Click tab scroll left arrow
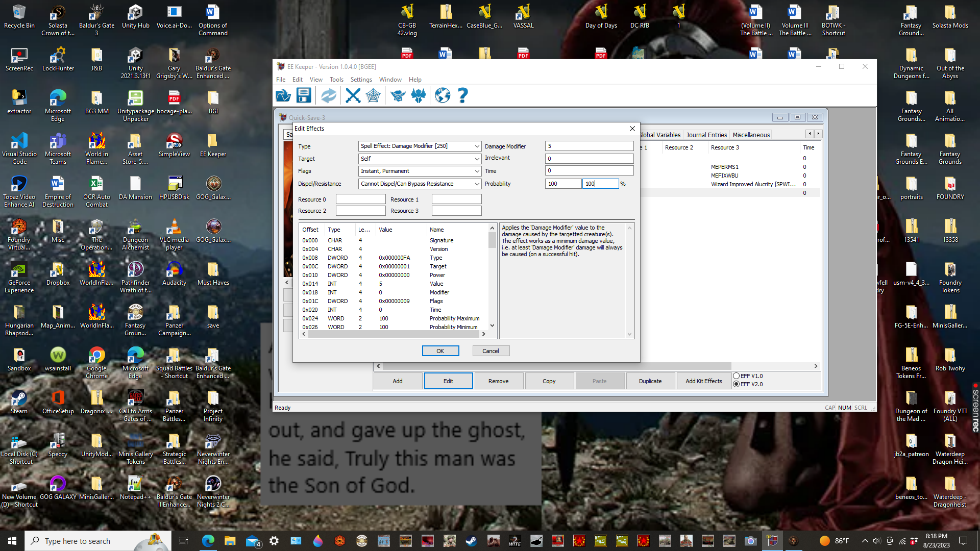Viewport: 980px width, 551px height. coord(810,134)
